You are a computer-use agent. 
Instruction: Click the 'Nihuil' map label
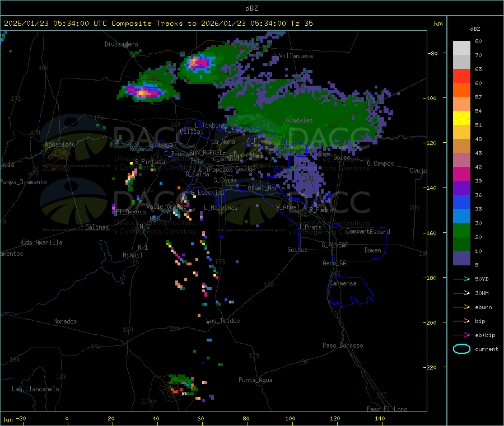coord(132,255)
